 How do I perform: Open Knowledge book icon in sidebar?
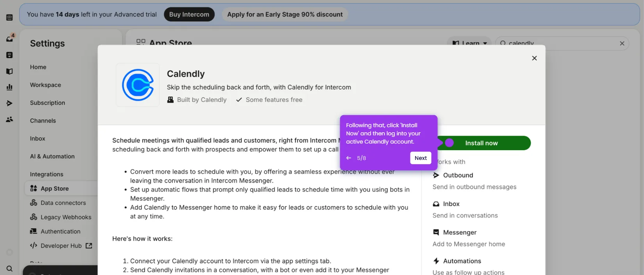pos(9,71)
